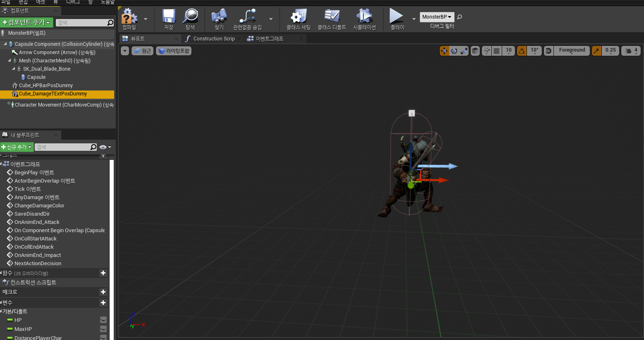Screen dimensions: 644x340
Task: Toggle scale snapping arrow icon
Action: [x=596, y=51]
